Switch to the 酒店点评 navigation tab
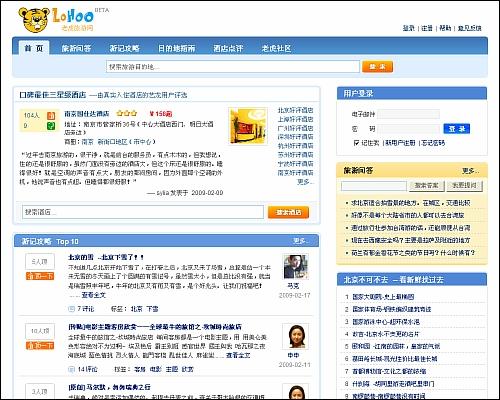Viewport: 500px width, 400px height. point(228,48)
